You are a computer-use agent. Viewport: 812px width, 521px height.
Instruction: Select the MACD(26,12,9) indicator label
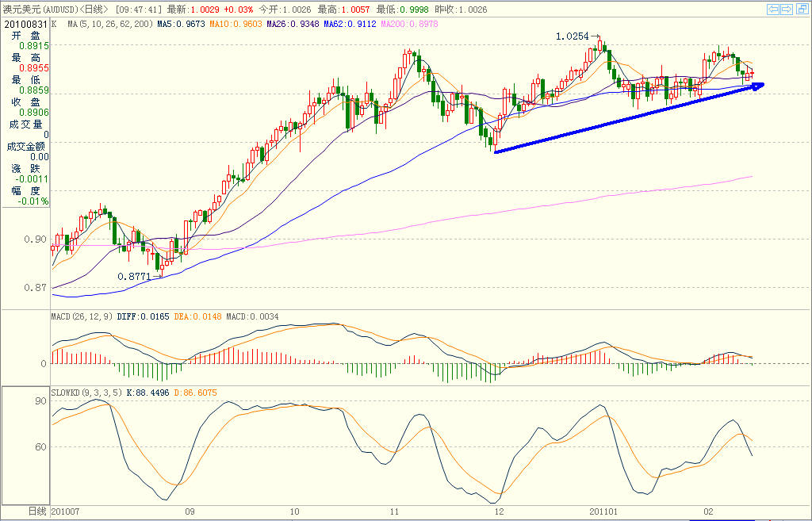(x=82, y=316)
